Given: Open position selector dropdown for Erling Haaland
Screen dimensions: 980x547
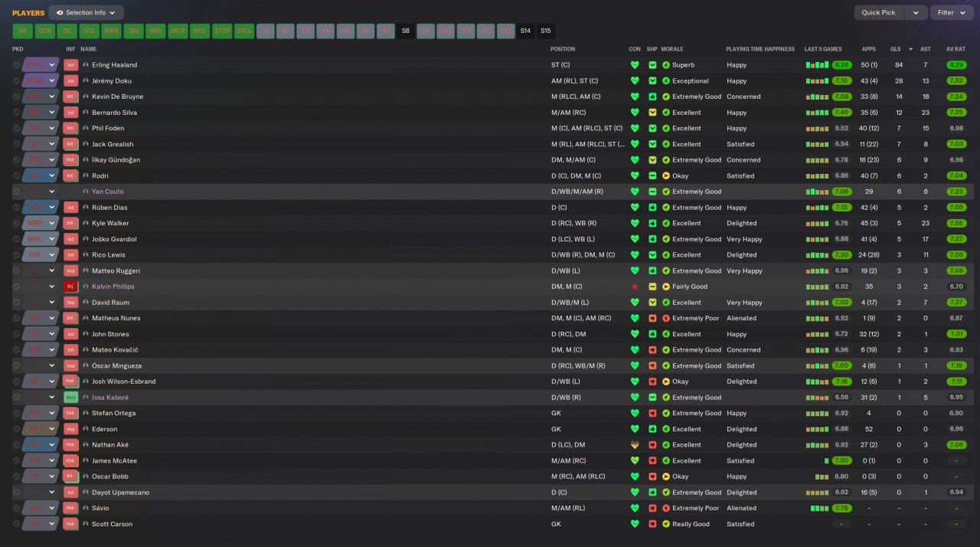Looking at the screenshot, I should 52,65.
